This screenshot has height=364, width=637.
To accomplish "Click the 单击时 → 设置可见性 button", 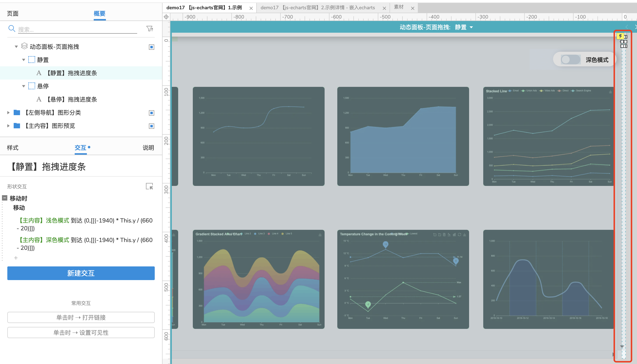I will 81,333.
